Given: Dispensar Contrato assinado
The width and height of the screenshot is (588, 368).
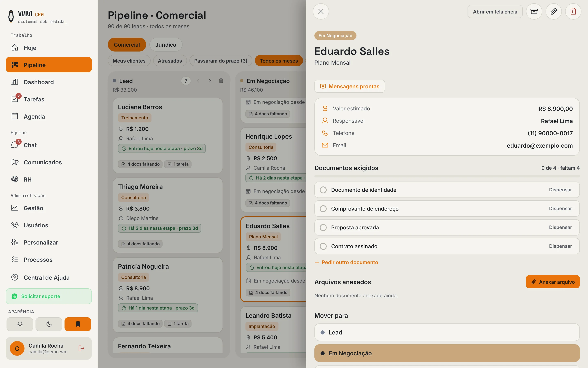Looking at the screenshot, I should click(560, 246).
